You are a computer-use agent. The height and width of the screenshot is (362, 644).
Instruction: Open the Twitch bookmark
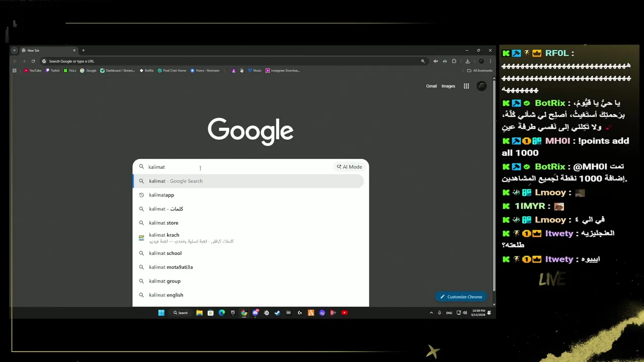[x=53, y=70]
